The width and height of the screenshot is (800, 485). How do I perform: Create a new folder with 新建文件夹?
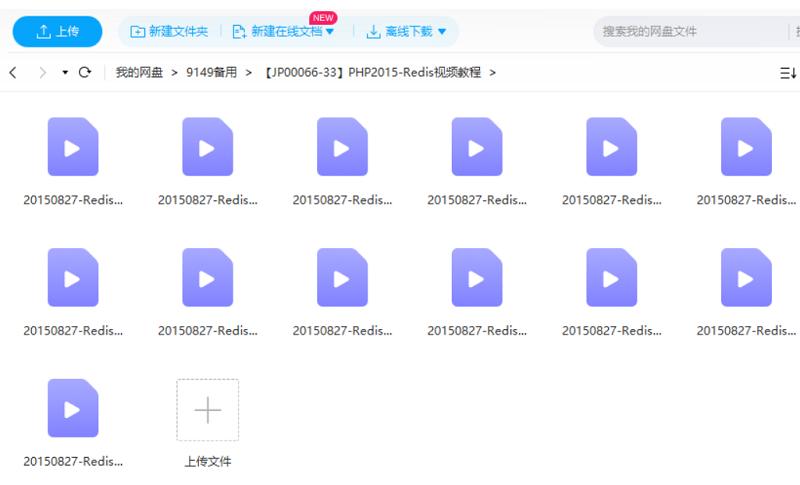pyautogui.click(x=169, y=32)
